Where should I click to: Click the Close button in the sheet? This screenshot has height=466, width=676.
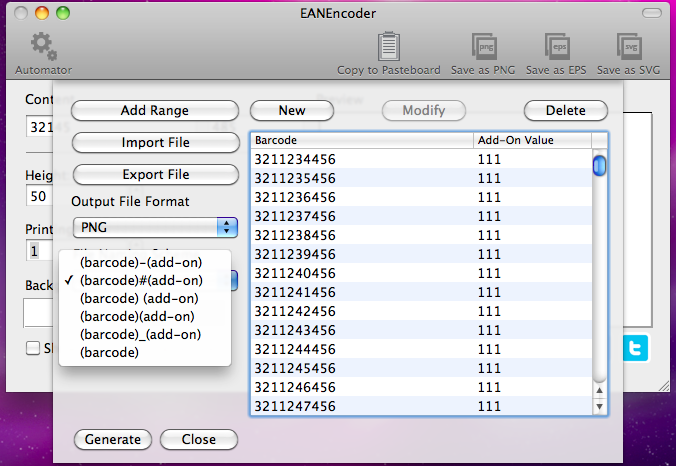coord(199,439)
